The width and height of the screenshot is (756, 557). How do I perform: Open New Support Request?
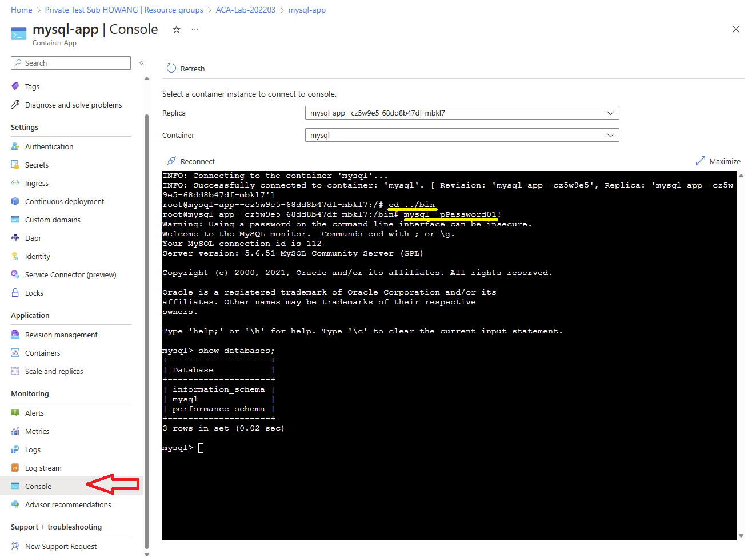pyautogui.click(x=61, y=547)
